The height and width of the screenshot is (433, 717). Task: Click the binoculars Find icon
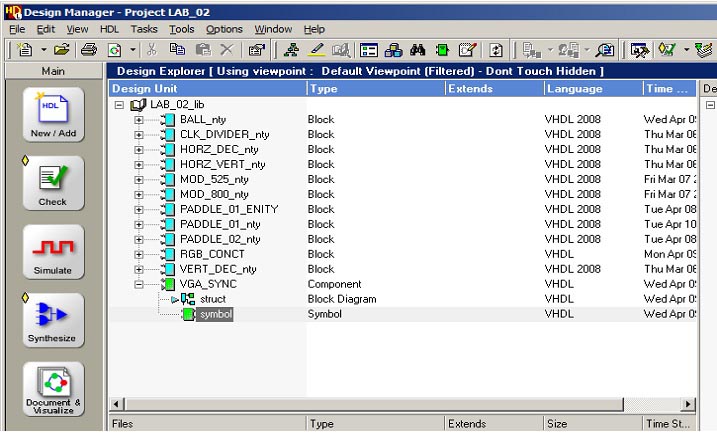(417, 49)
